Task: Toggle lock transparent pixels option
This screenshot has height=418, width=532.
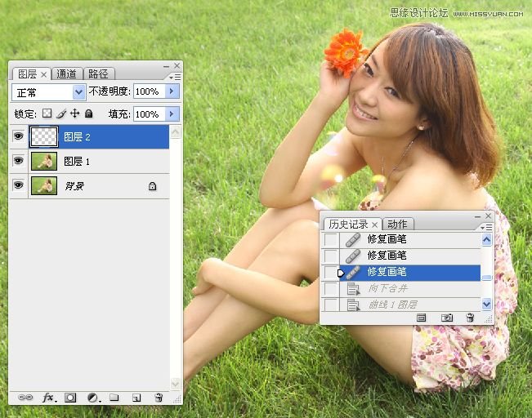Action: (x=47, y=114)
